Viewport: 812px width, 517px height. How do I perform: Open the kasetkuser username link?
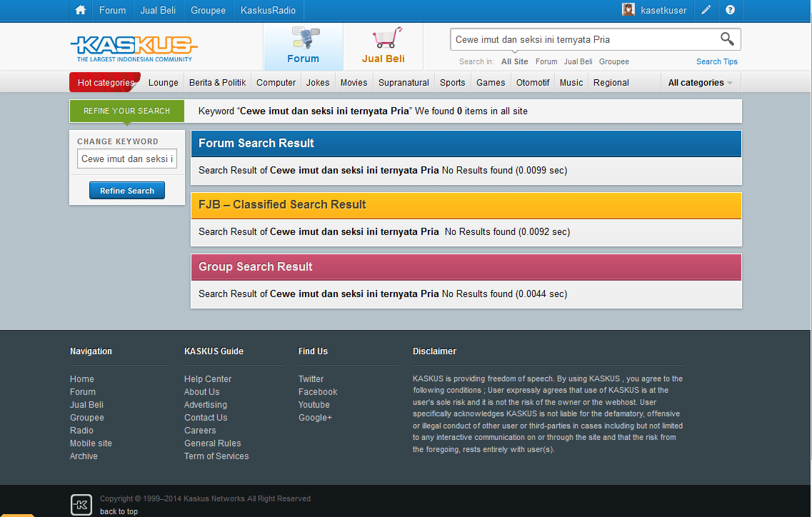coord(663,10)
